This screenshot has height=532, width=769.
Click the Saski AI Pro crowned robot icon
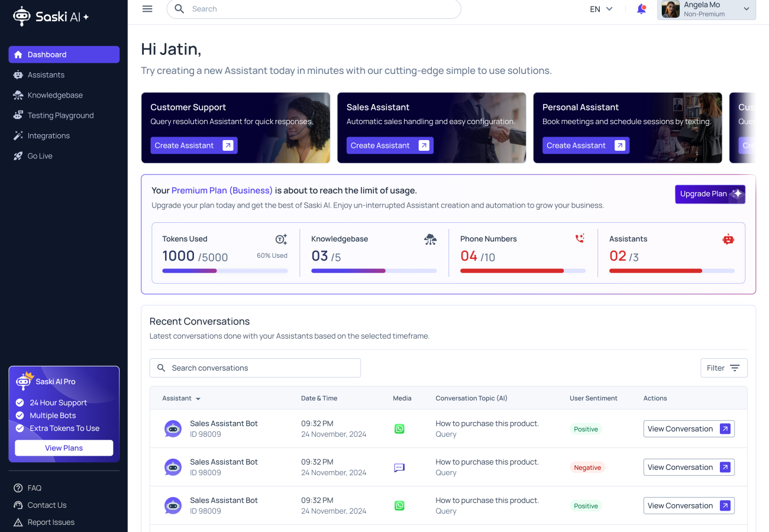24,380
